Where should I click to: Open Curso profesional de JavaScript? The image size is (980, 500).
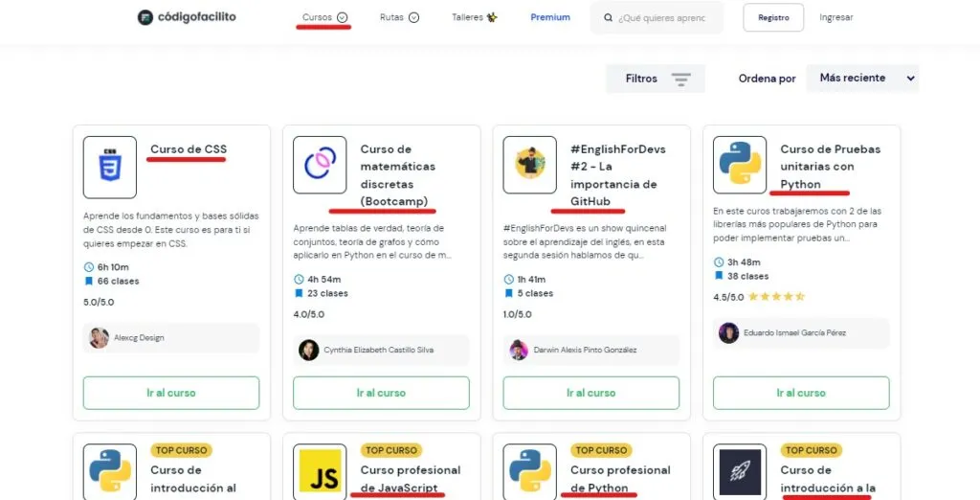(x=411, y=479)
